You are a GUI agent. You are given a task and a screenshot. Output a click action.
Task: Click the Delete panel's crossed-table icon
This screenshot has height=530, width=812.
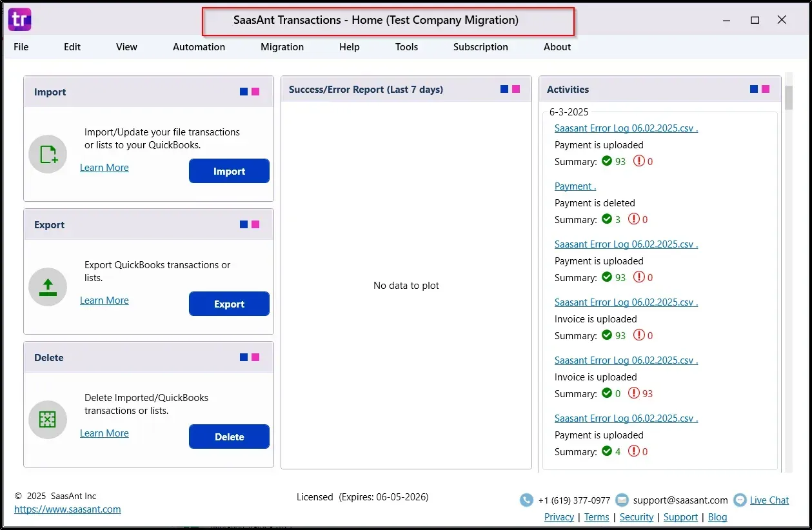pyautogui.click(x=48, y=420)
